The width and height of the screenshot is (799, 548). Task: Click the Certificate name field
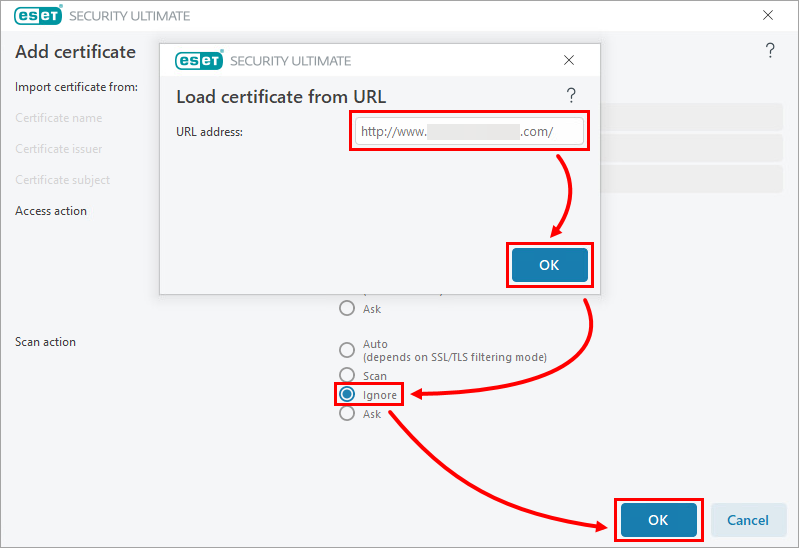click(690, 117)
